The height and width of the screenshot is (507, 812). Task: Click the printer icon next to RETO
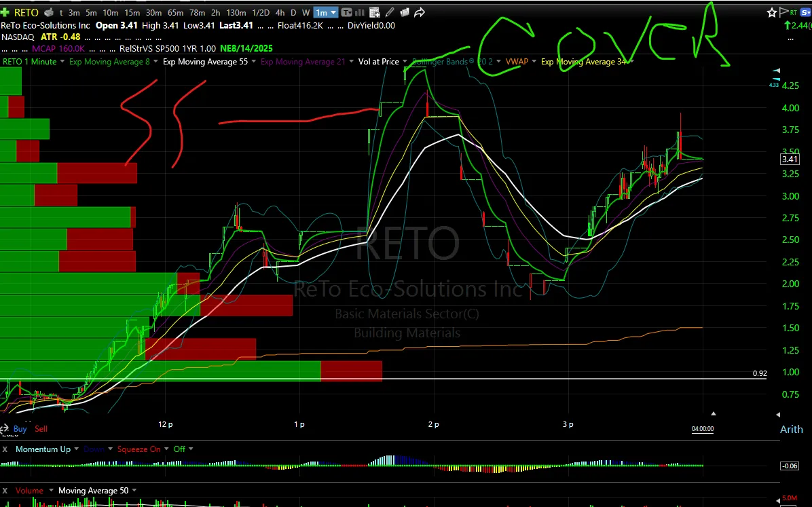point(49,12)
